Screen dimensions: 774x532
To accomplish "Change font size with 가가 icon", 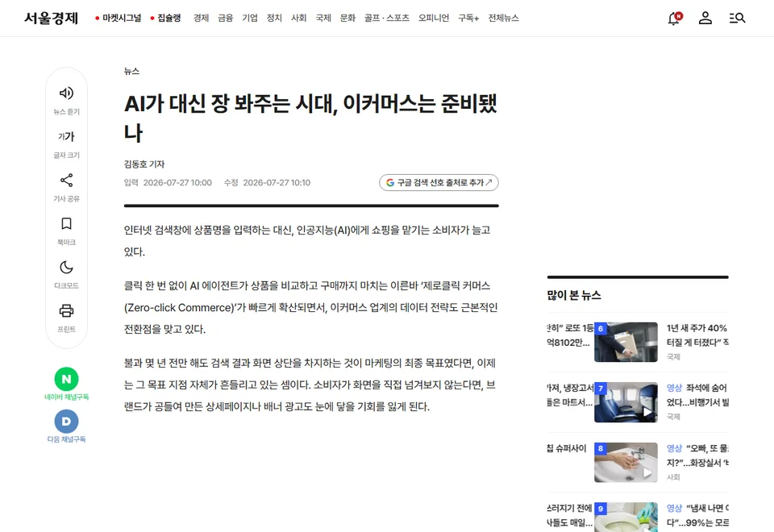I will point(66,137).
